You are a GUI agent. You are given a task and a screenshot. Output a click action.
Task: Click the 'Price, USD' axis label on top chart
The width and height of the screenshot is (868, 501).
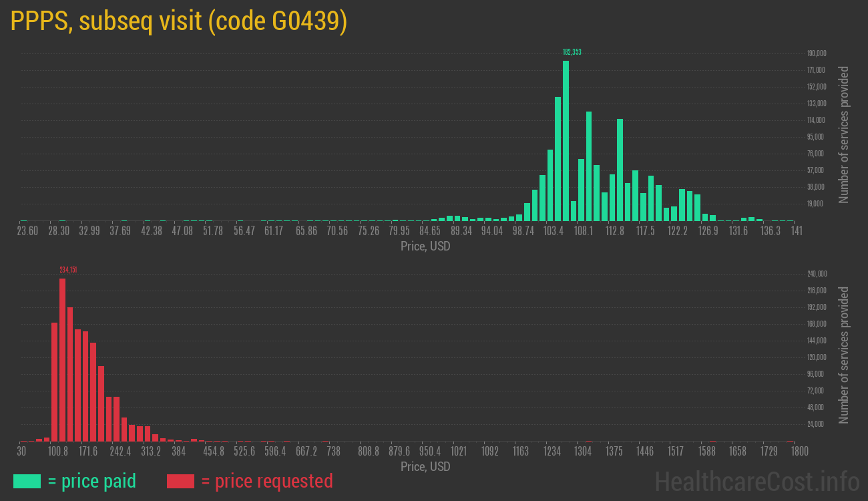(x=425, y=246)
